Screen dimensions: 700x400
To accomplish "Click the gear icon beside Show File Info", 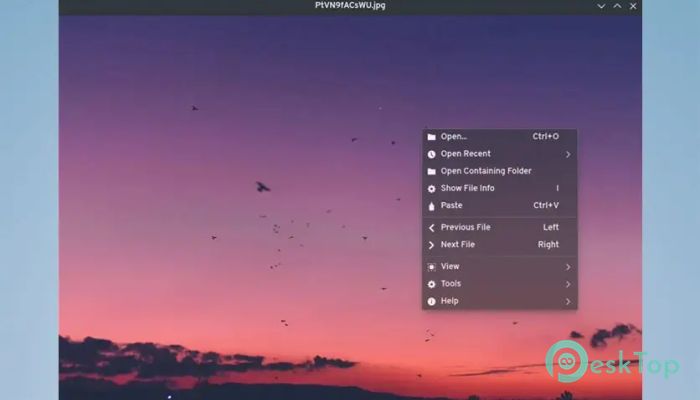I will click(431, 189).
